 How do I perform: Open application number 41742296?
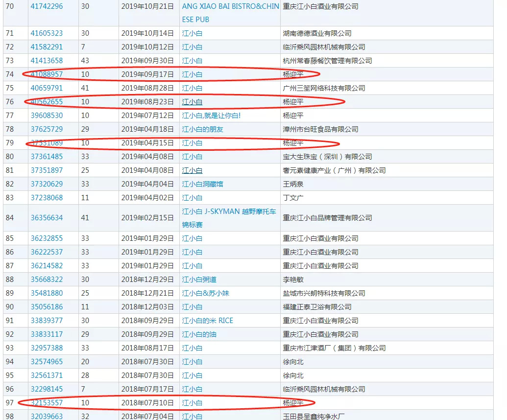pos(47,6)
